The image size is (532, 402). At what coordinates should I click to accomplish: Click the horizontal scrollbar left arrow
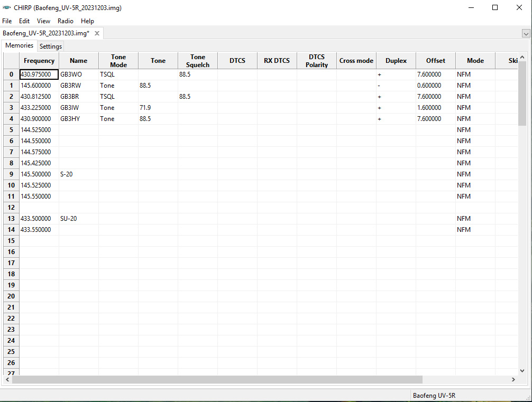(x=7, y=380)
